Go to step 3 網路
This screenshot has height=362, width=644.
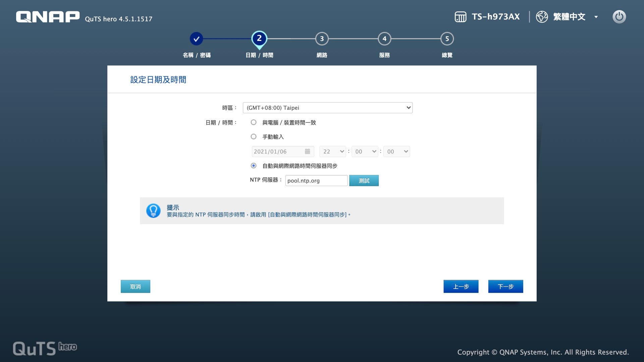pyautogui.click(x=322, y=39)
